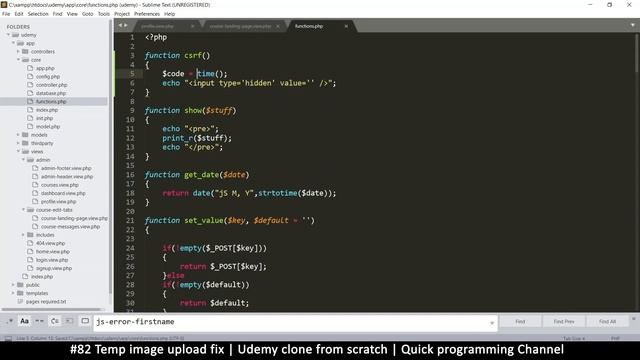The width and height of the screenshot is (640, 360).
Task: Open the File menu
Action: pos(6,14)
